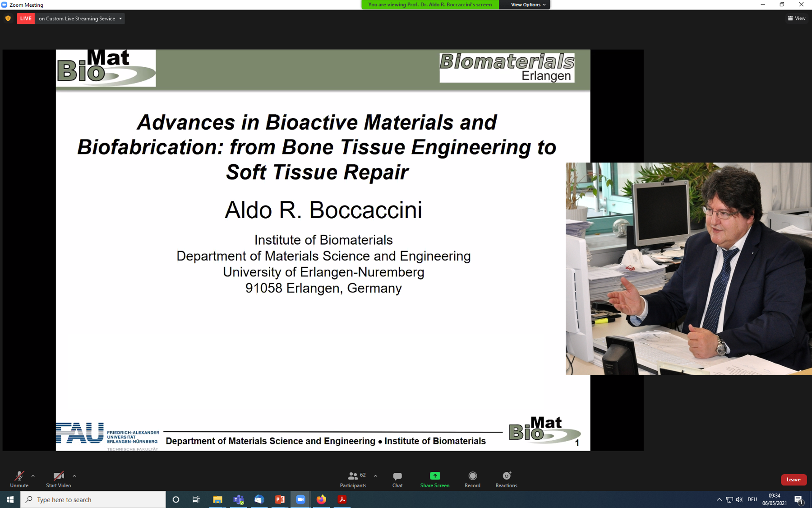The height and width of the screenshot is (508, 812).
Task: Click the green Share Screen icon
Action: [434, 476]
